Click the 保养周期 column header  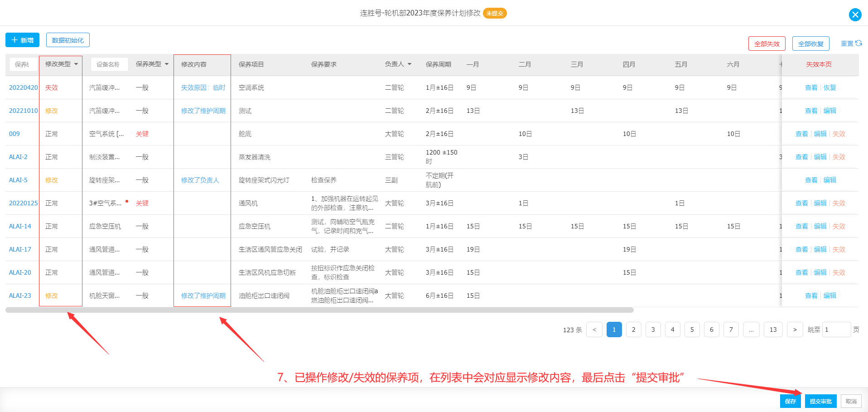point(438,64)
